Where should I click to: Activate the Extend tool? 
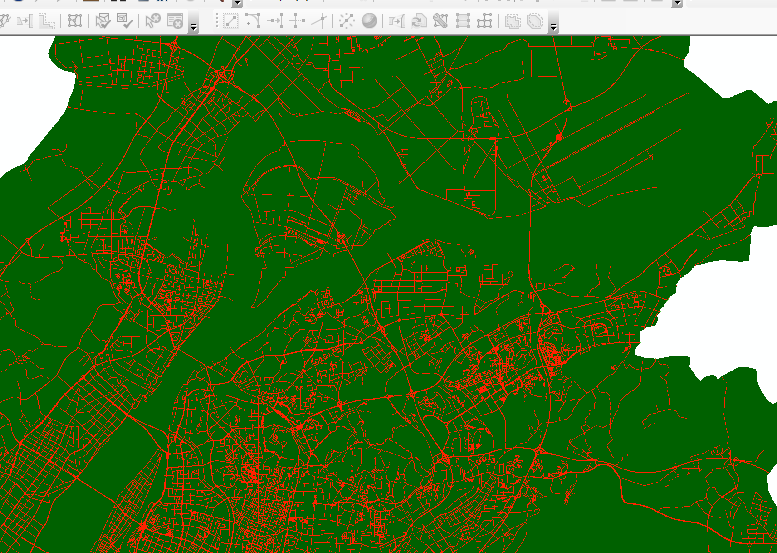point(275,20)
